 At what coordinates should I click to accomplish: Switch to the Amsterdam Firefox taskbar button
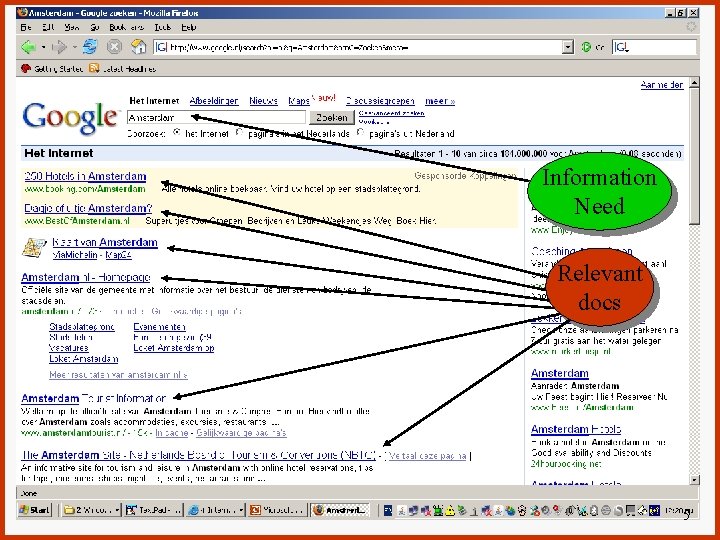pyautogui.click(x=340, y=510)
